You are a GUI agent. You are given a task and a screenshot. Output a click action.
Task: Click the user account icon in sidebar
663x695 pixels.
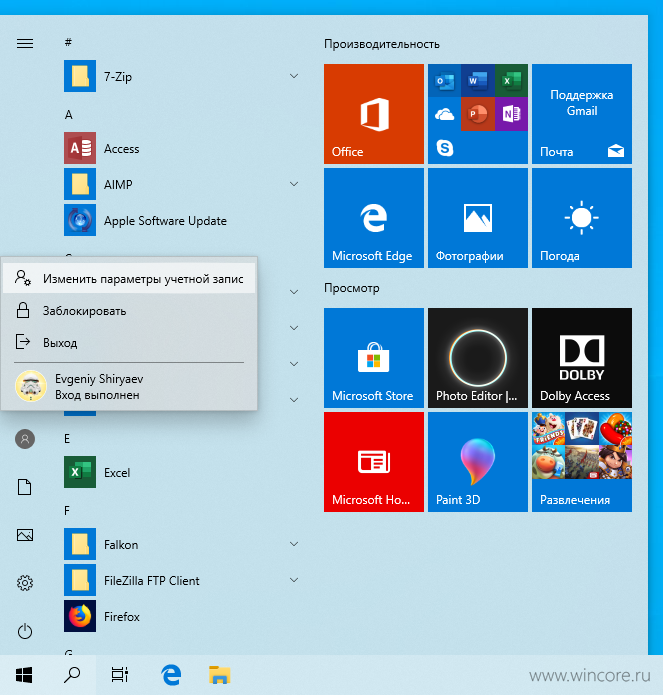[x=25, y=439]
